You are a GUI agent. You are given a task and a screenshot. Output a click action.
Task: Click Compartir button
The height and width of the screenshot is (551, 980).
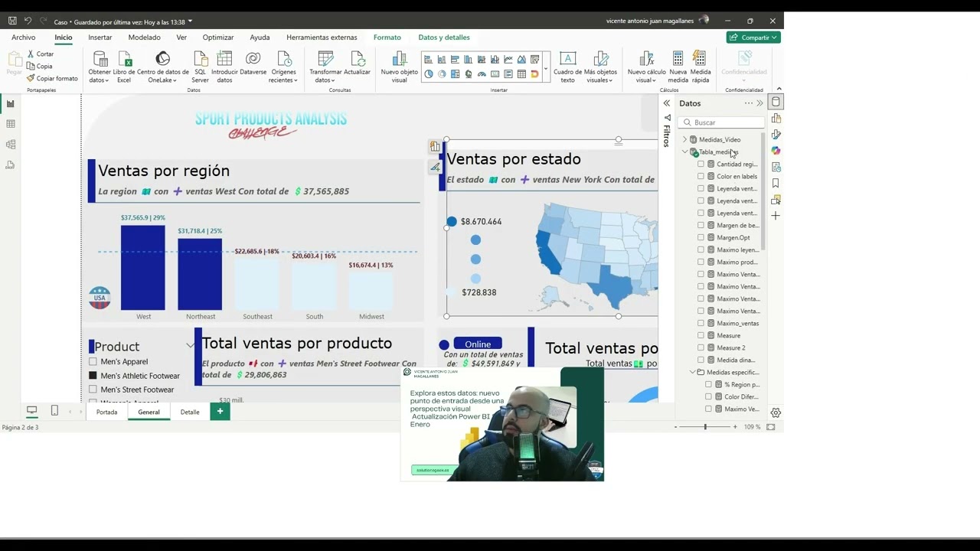pyautogui.click(x=753, y=37)
